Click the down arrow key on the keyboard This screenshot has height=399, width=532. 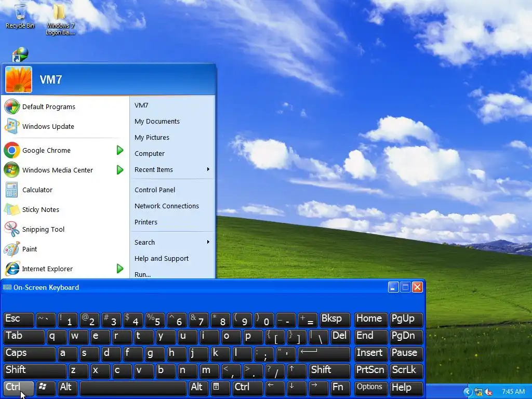[297, 388]
